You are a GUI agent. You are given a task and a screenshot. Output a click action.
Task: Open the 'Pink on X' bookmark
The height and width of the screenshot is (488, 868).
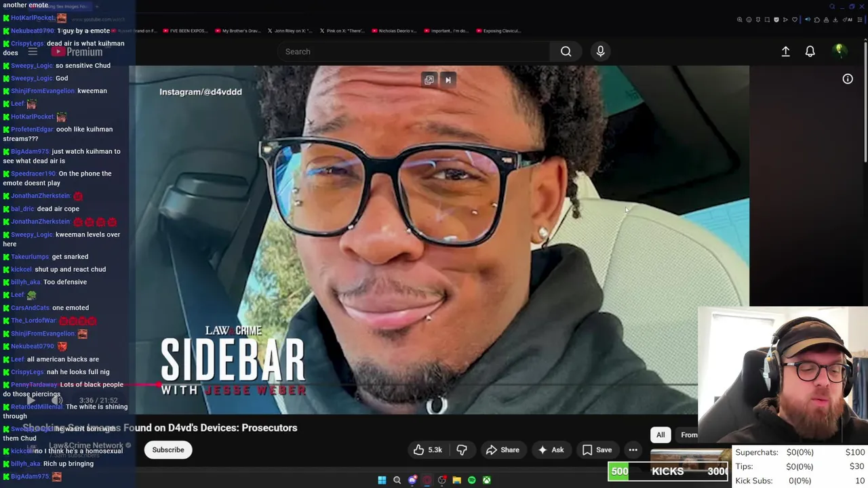tap(342, 30)
